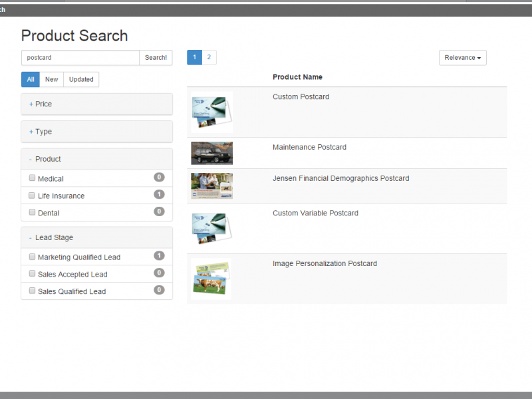Tick Sales Accepted Lead checkbox
Screen dimensions: 532x399
pos(32,273)
